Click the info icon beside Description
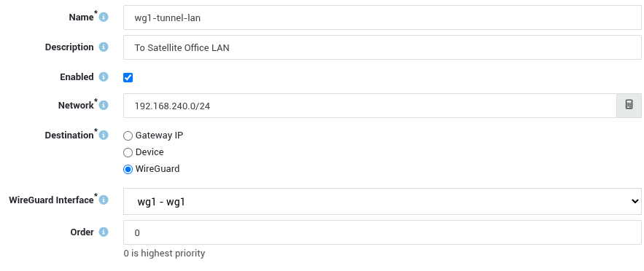 pos(104,47)
